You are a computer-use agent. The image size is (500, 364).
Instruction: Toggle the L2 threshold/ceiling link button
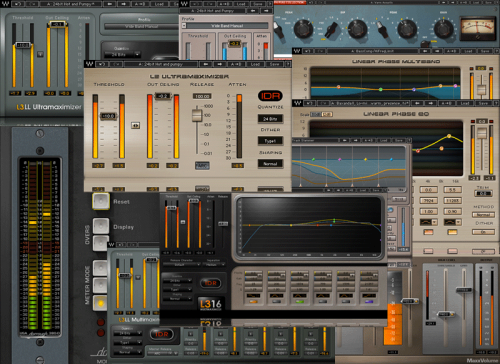[x=135, y=125]
